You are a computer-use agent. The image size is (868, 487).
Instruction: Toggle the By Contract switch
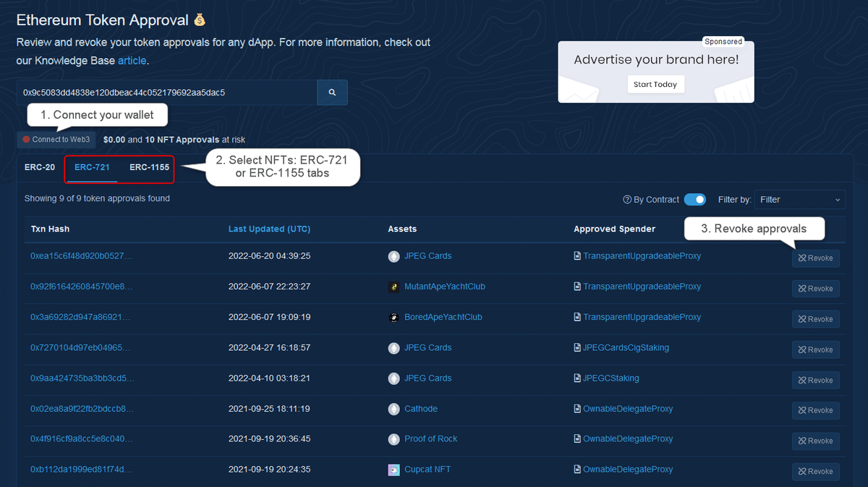click(694, 200)
